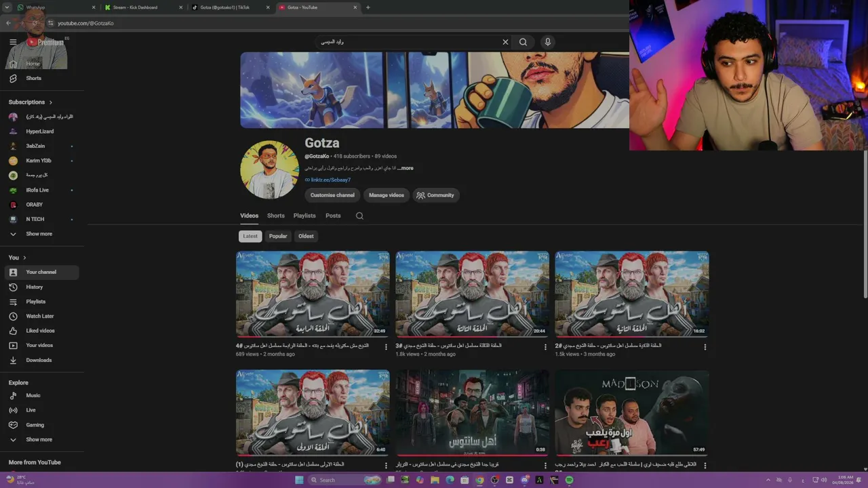Close the Gotza - YouTube tab
The image size is (868, 488).
pyautogui.click(x=355, y=7)
